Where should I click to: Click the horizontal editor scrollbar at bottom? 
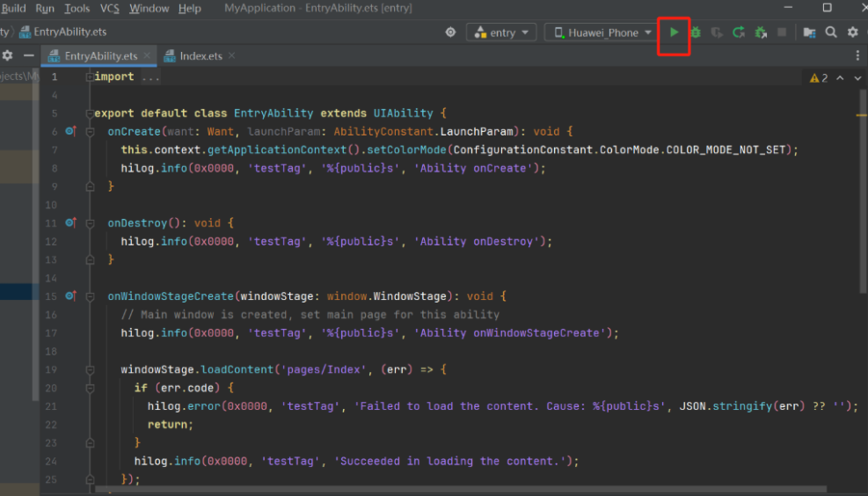click(x=461, y=489)
